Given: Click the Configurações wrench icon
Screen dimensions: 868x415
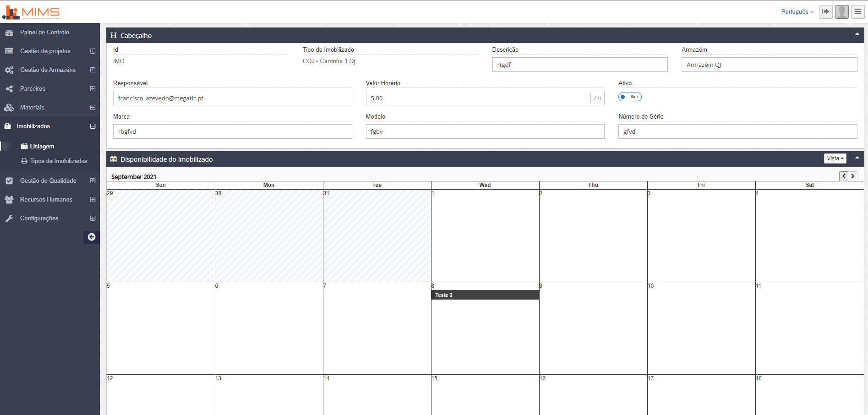Looking at the screenshot, I should [9, 218].
